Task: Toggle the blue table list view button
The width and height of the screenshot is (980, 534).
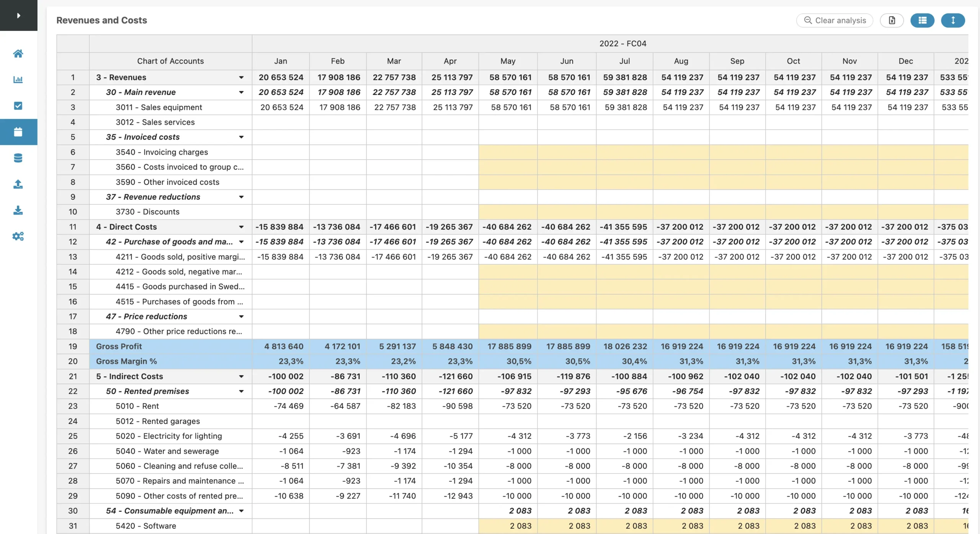Action: pyautogui.click(x=922, y=20)
